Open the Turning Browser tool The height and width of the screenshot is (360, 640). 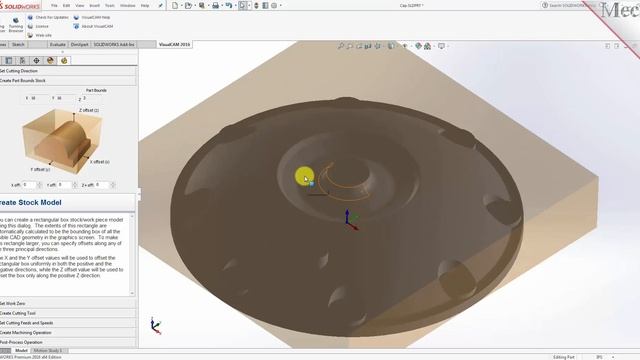[x=16, y=24]
